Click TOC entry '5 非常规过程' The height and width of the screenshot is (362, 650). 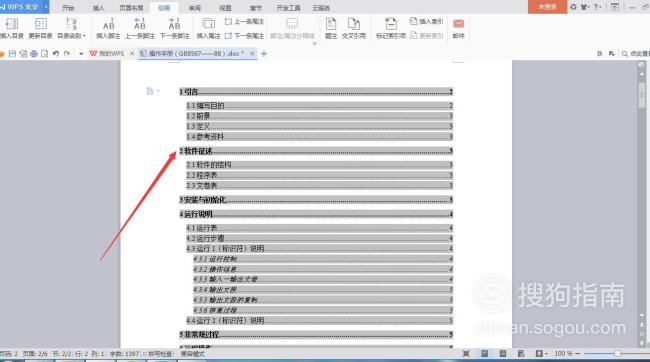[316, 334]
